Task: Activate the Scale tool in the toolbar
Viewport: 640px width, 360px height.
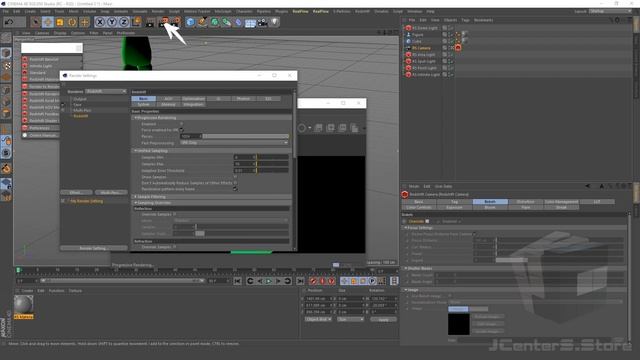Action: point(60,22)
